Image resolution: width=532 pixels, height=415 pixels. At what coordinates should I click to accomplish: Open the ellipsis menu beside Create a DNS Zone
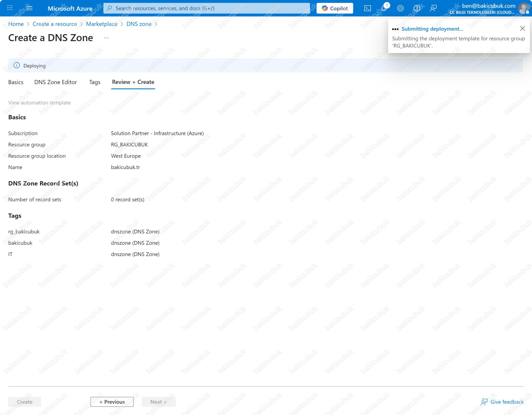106,38
